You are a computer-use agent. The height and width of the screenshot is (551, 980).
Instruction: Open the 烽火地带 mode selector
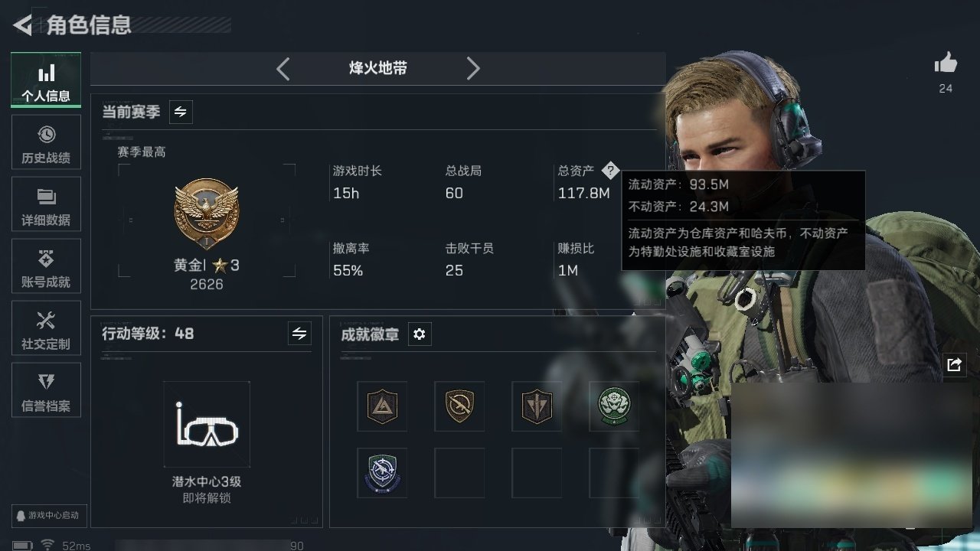coord(378,68)
